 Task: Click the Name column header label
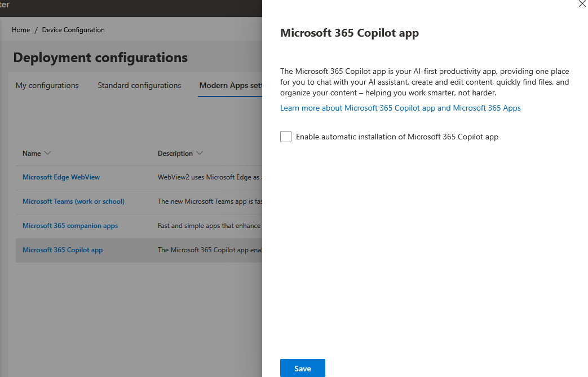click(x=32, y=154)
